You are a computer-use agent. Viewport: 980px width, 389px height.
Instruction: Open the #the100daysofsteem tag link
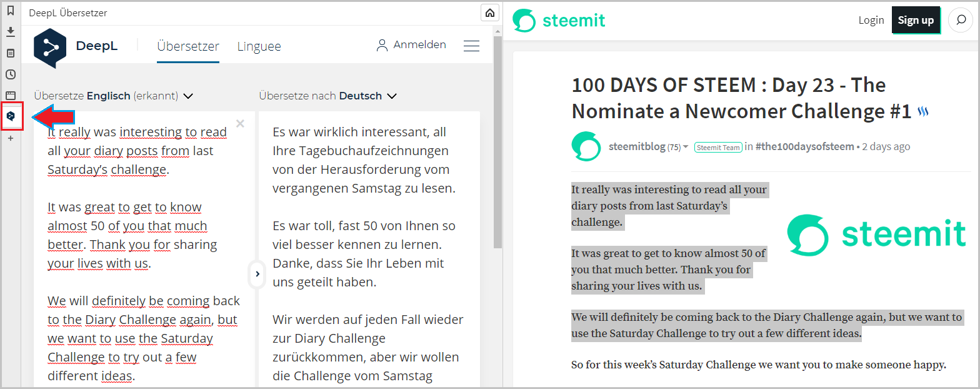pyautogui.click(x=804, y=147)
